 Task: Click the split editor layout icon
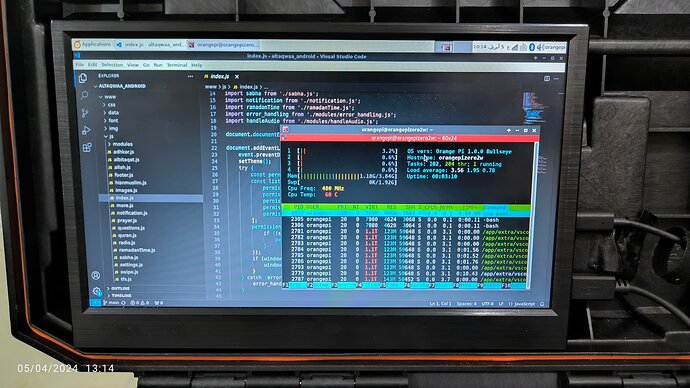(x=547, y=78)
